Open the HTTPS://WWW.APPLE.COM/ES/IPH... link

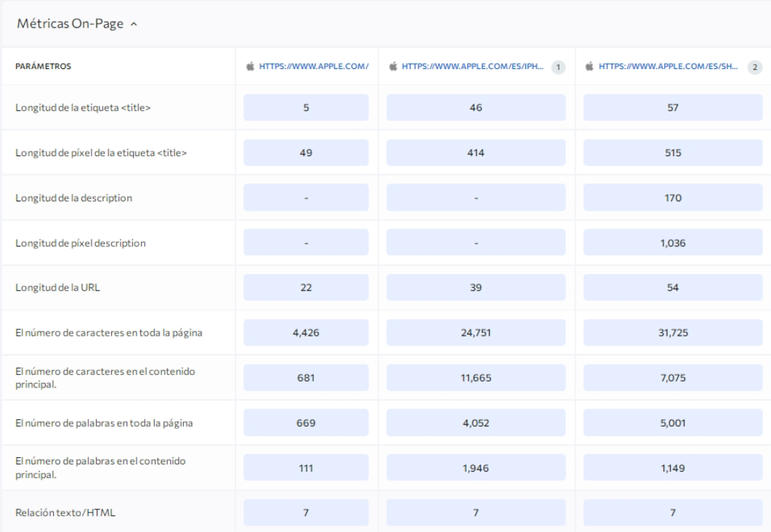pyautogui.click(x=472, y=66)
